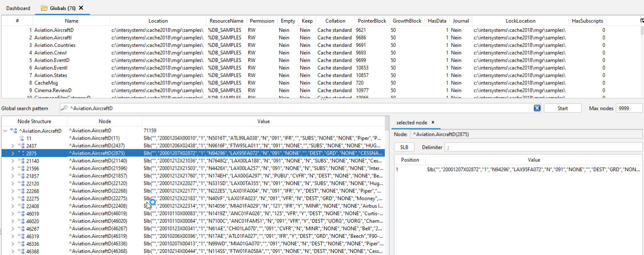The height and width of the screenshot is (255, 644).
Task: Collapse the ^Aviation.AircraftD root node
Action: pos(5,131)
